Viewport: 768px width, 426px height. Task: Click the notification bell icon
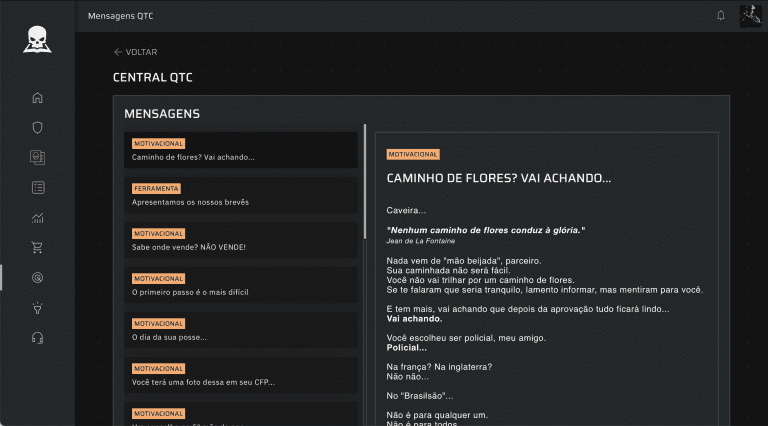(721, 16)
